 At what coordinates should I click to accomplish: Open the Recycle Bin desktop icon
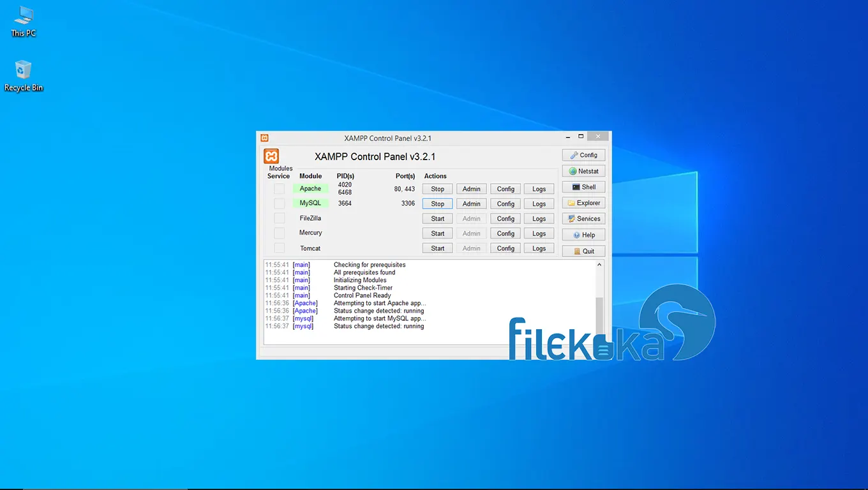point(24,76)
